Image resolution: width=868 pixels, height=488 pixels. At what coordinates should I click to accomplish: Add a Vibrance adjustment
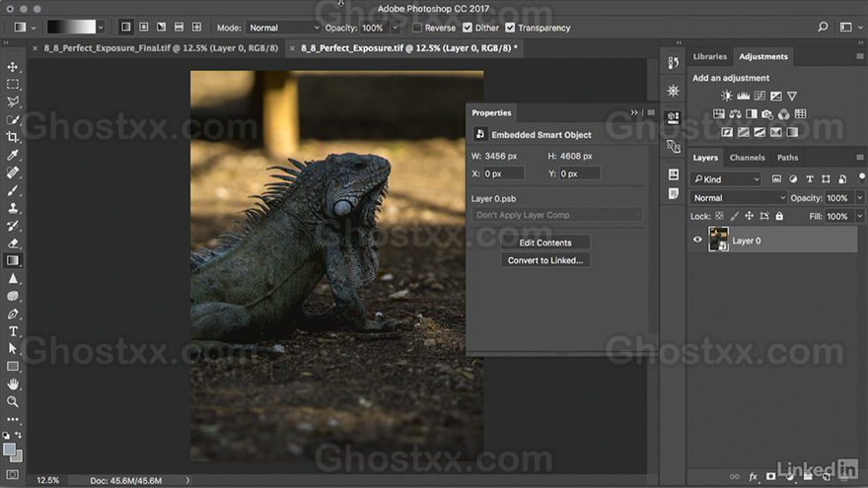pos(792,96)
